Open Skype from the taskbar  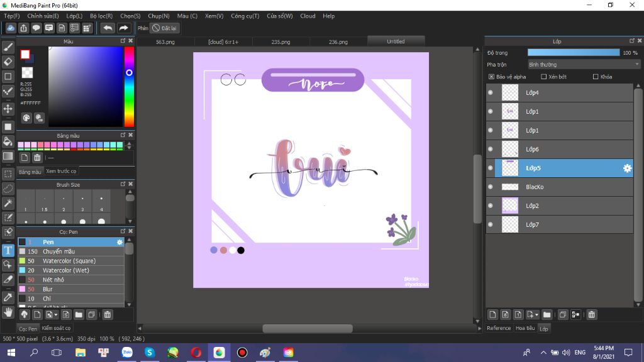pos(150,353)
